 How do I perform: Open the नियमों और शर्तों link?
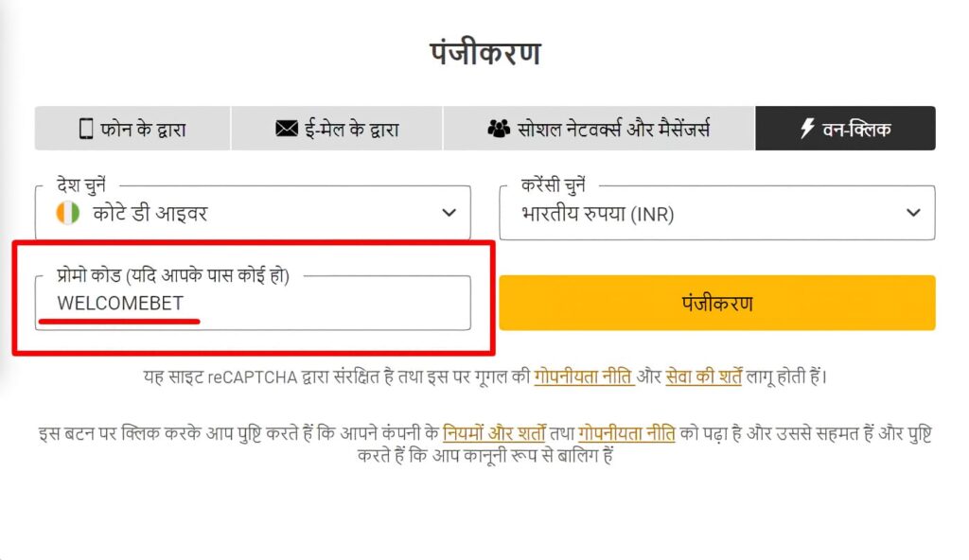(494, 433)
